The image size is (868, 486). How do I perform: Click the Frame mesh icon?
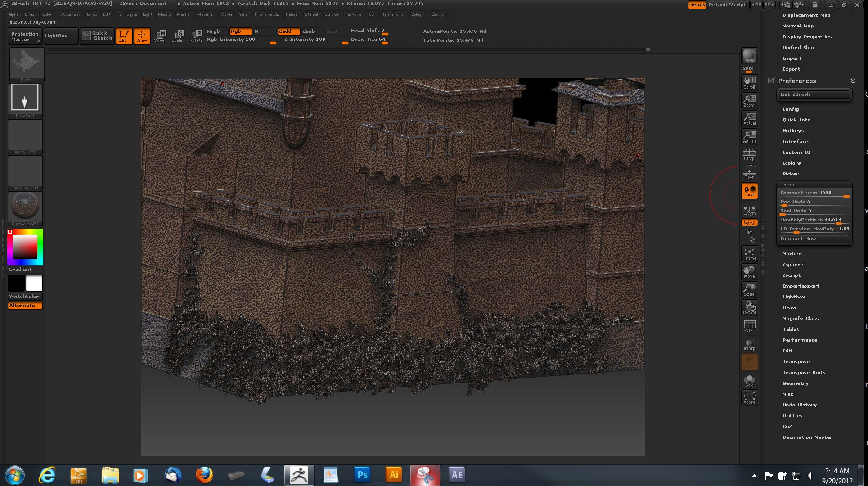pyautogui.click(x=749, y=254)
